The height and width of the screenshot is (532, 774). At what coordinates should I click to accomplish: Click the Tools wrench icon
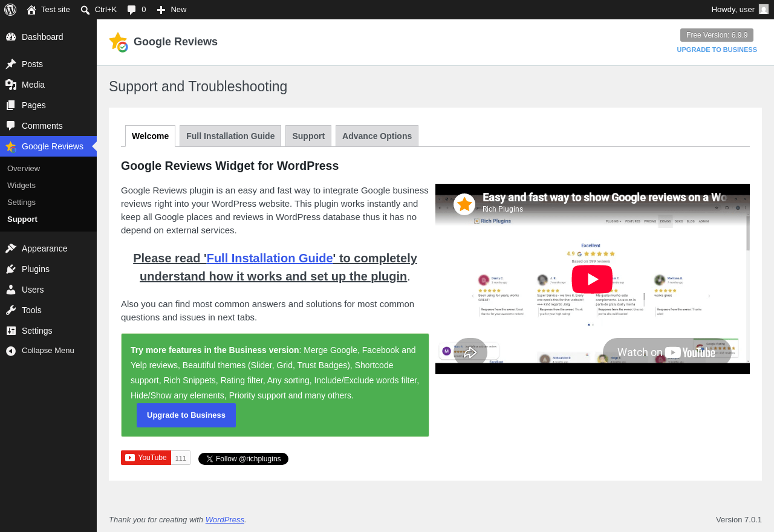[11, 310]
